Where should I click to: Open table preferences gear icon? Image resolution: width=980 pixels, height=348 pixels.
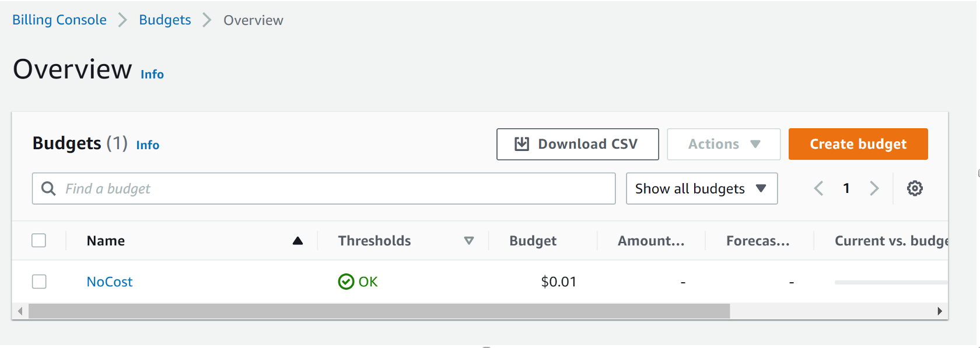point(915,188)
